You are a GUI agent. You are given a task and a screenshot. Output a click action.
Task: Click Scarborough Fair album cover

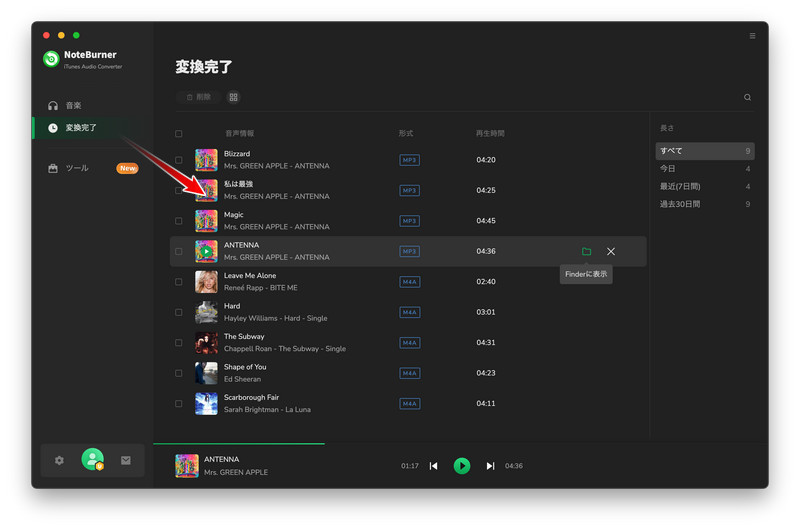[x=206, y=403]
